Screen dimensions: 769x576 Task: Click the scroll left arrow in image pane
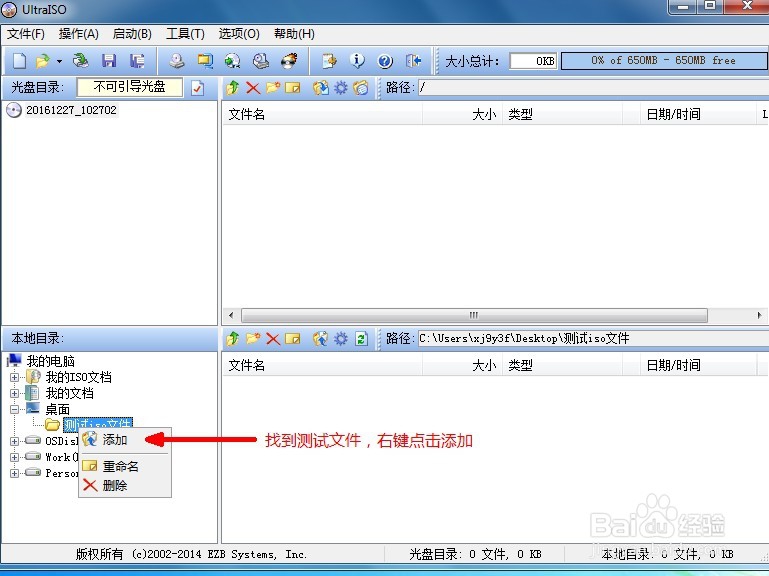click(231, 315)
